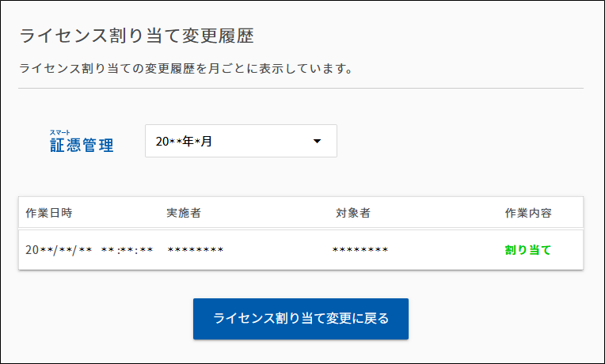The image size is (605, 364).
Task: Click the スマート証憑管理 logo
Action: pyautogui.click(x=82, y=142)
